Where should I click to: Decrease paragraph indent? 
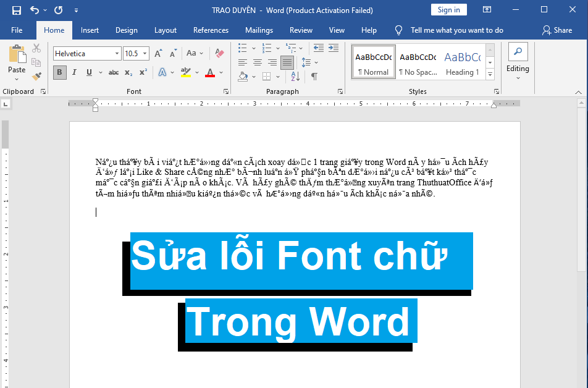pos(318,48)
